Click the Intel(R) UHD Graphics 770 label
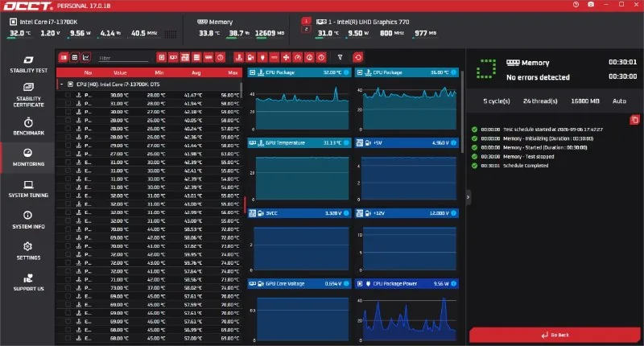The image size is (644, 346). click(369, 22)
